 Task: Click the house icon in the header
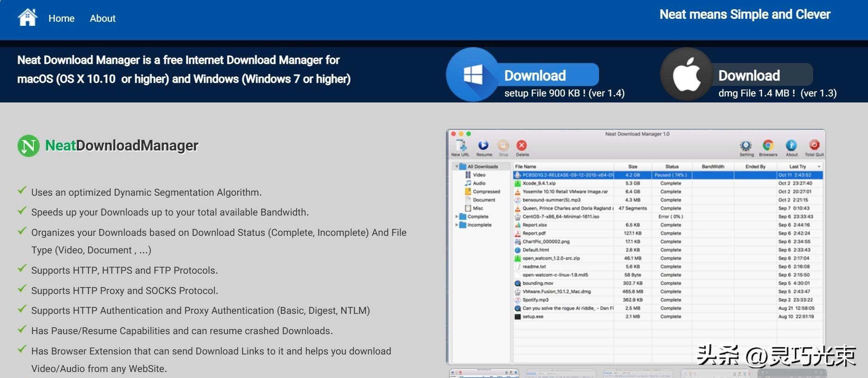(27, 18)
